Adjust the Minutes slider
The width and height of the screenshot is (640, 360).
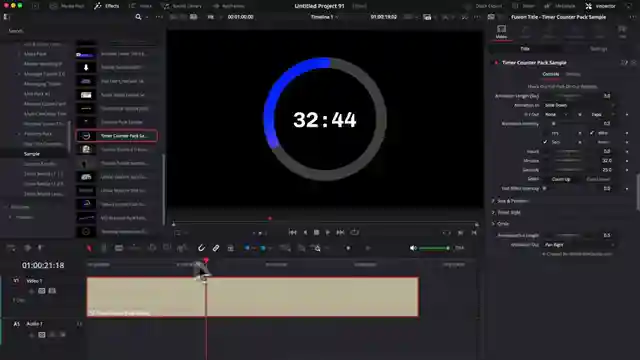568,161
